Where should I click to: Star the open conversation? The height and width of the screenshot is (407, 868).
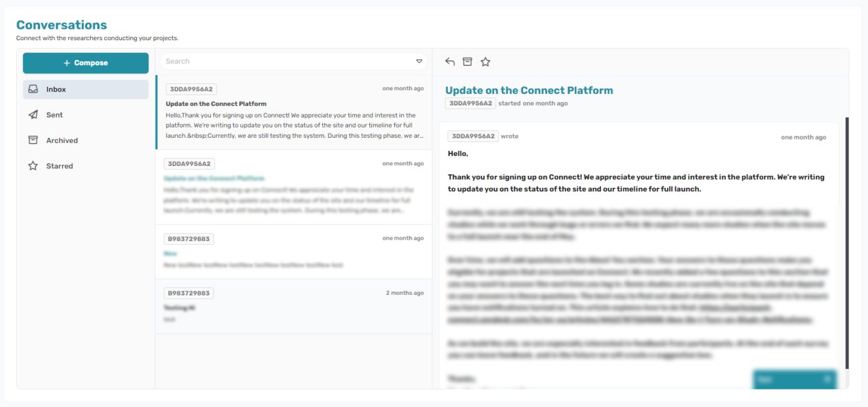485,61
